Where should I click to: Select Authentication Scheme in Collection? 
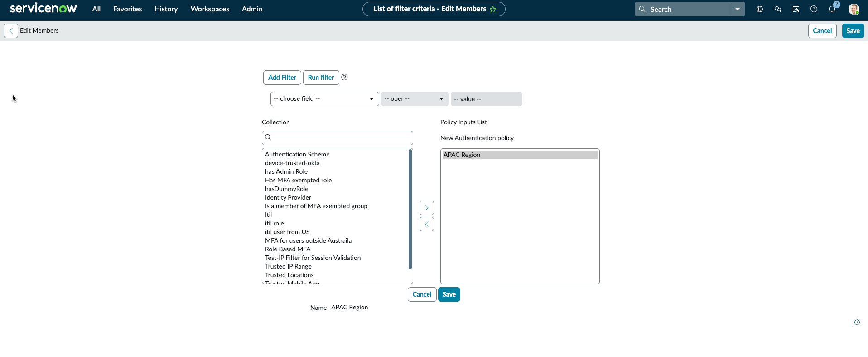pos(336,154)
